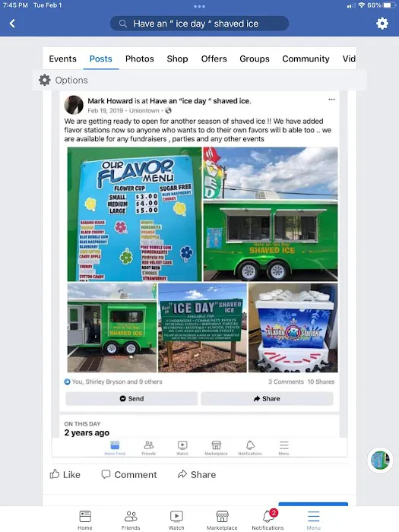Open Options gear below tabs

63,81
